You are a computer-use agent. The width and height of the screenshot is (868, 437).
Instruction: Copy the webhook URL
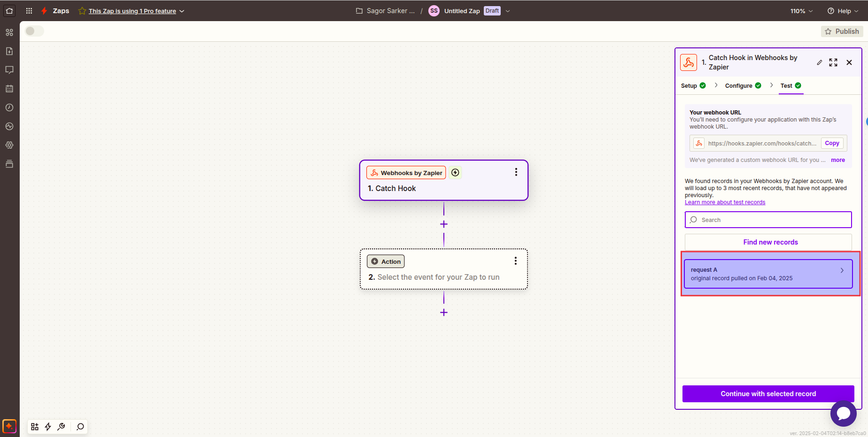click(x=832, y=143)
